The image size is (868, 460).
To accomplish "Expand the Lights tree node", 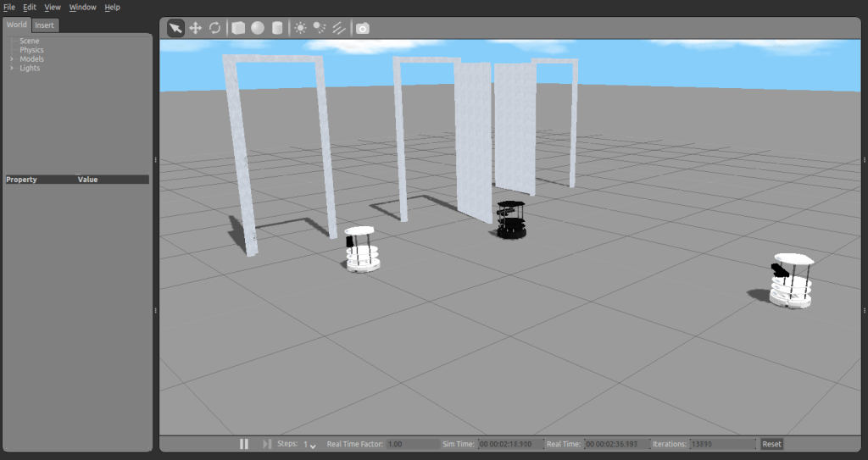I will click(x=12, y=68).
